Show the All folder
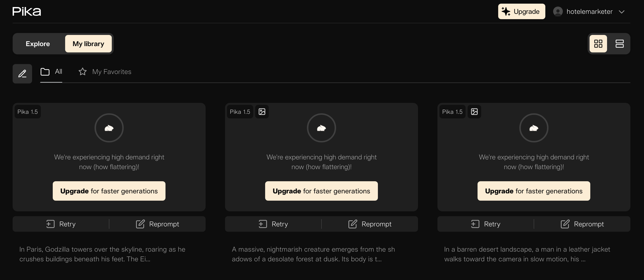This screenshot has height=280, width=644. click(x=51, y=72)
